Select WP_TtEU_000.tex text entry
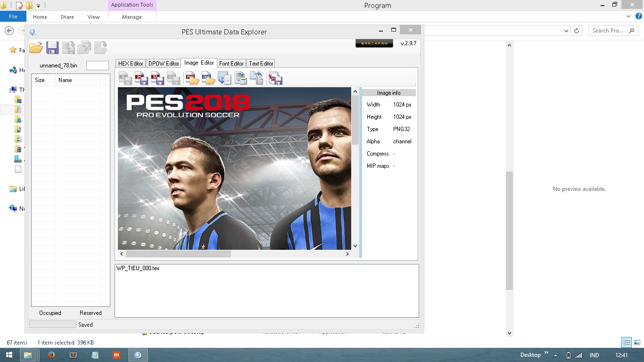This screenshot has height=362, width=644. (138, 268)
